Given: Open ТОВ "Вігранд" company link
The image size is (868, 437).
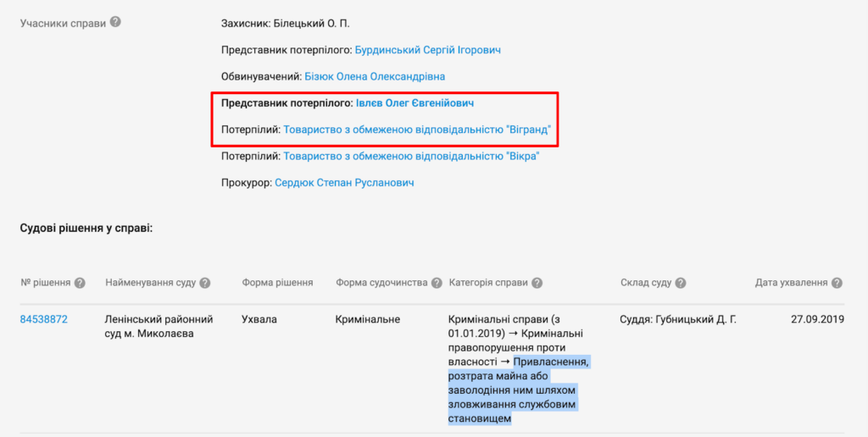Looking at the screenshot, I should 417,130.
